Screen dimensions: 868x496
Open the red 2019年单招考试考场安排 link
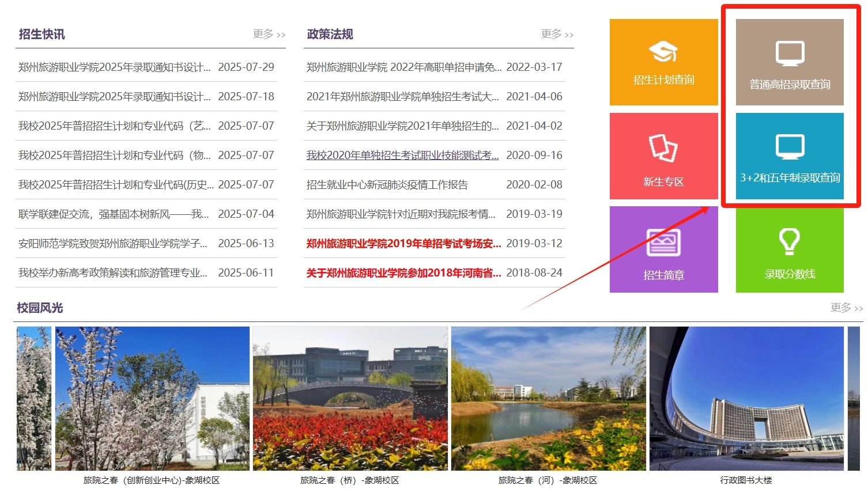coord(403,244)
